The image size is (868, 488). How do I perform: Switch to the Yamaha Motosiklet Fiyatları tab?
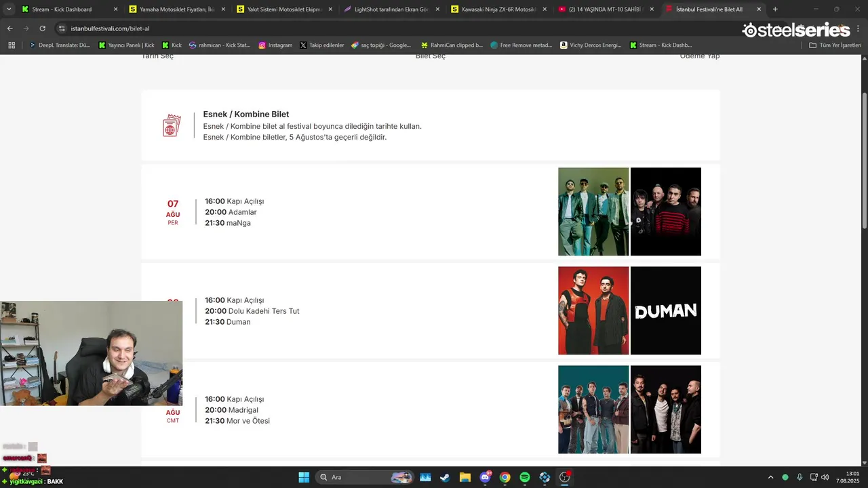[x=178, y=9]
